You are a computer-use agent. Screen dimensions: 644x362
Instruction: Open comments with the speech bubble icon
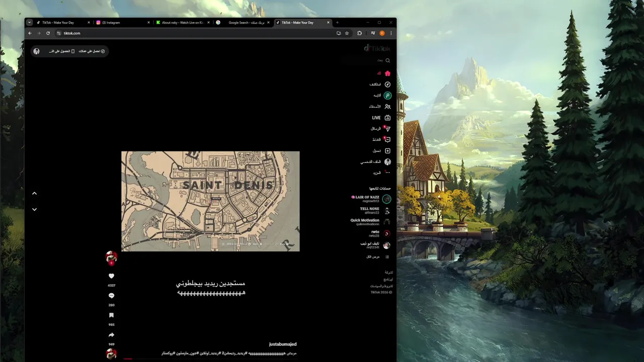pyautogui.click(x=111, y=296)
